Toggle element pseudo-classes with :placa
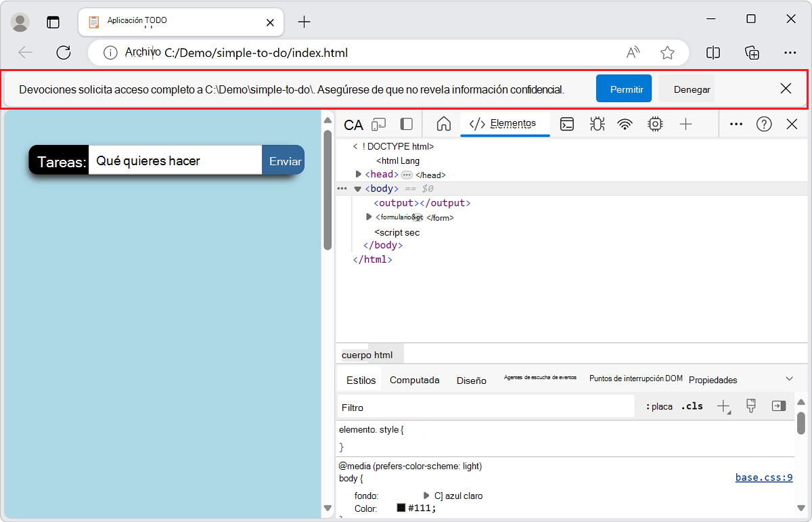Screen dimensions: 812x522 click(659, 406)
